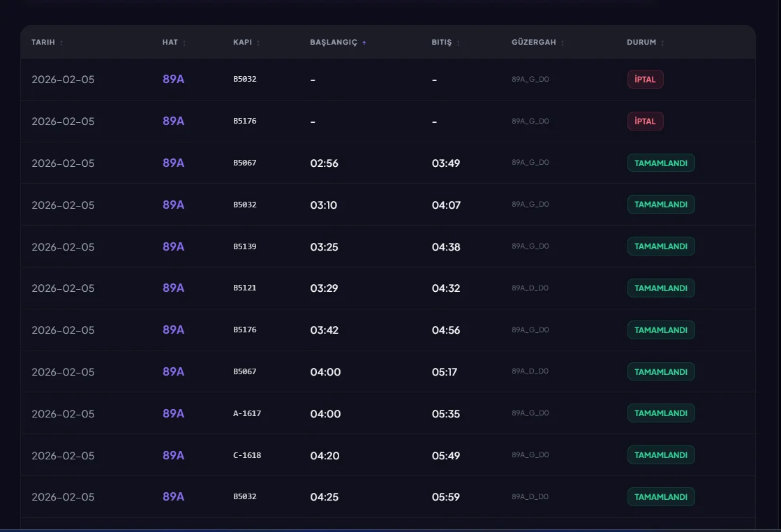
Task: Click the sort icon beside HAT header
Action: (x=184, y=43)
